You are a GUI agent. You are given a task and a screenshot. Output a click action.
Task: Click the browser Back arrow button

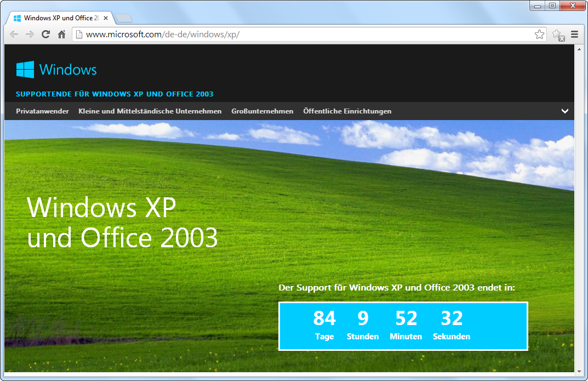pos(14,35)
